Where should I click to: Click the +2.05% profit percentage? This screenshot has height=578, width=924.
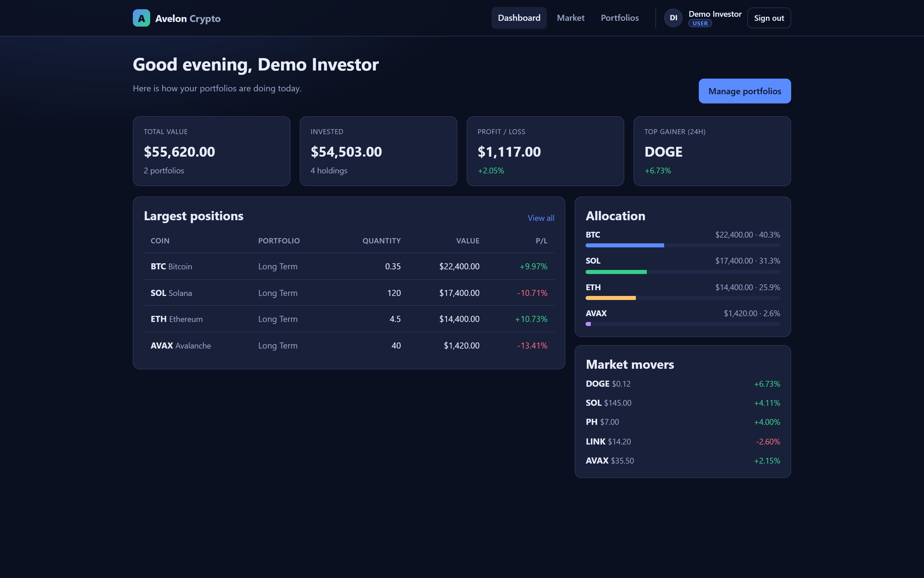[x=491, y=171]
